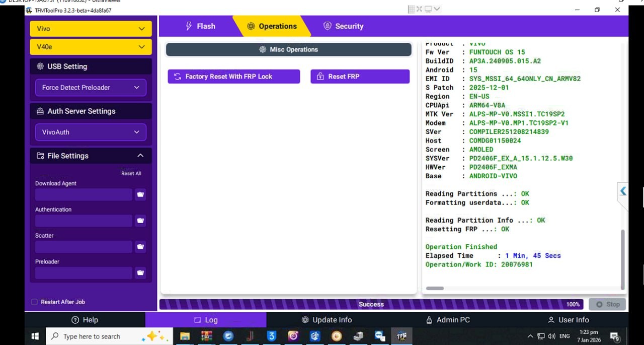Image resolution: width=644 pixels, height=345 pixels.
Task: Open the Vivo brand dropdown
Action: [91, 29]
